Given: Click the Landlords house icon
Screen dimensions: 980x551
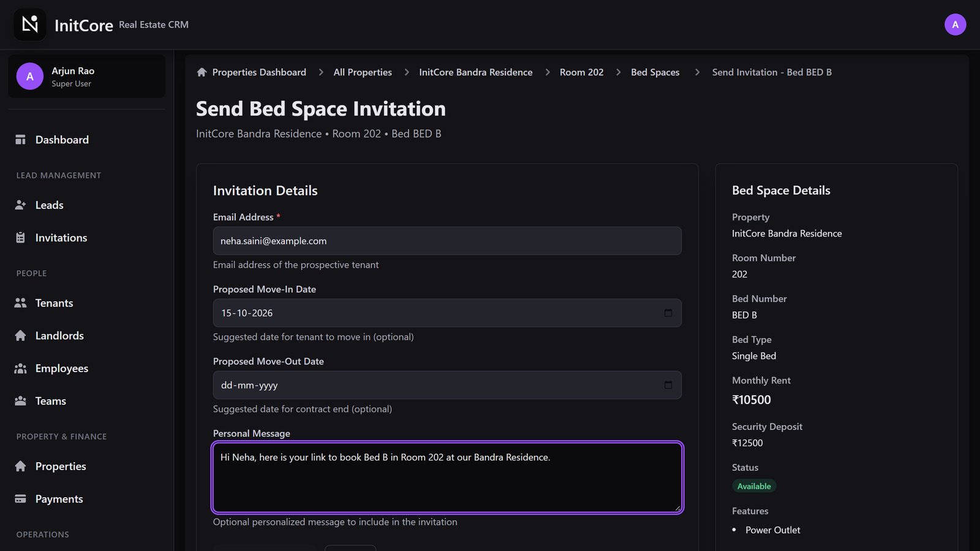Looking at the screenshot, I should coord(20,335).
